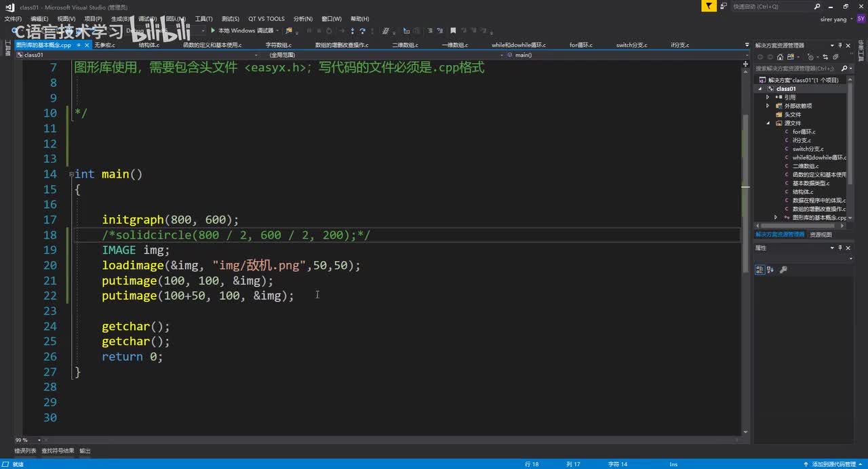The image size is (868, 469).
Task: Switch to the while和dowhile循环.c tab
Action: (x=518, y=45)
